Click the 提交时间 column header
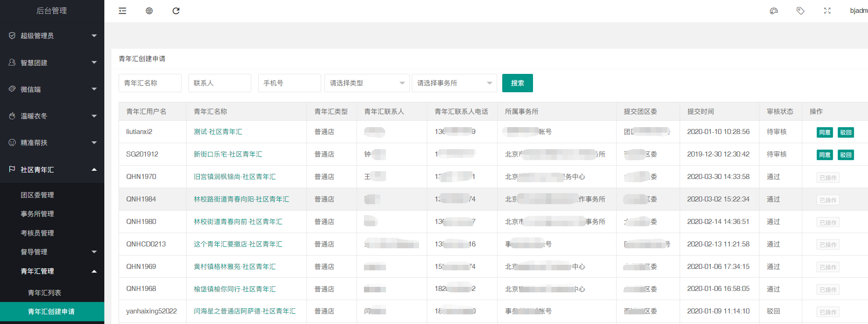The width and height of the screenshot is (868, 324). pos(700,112)
